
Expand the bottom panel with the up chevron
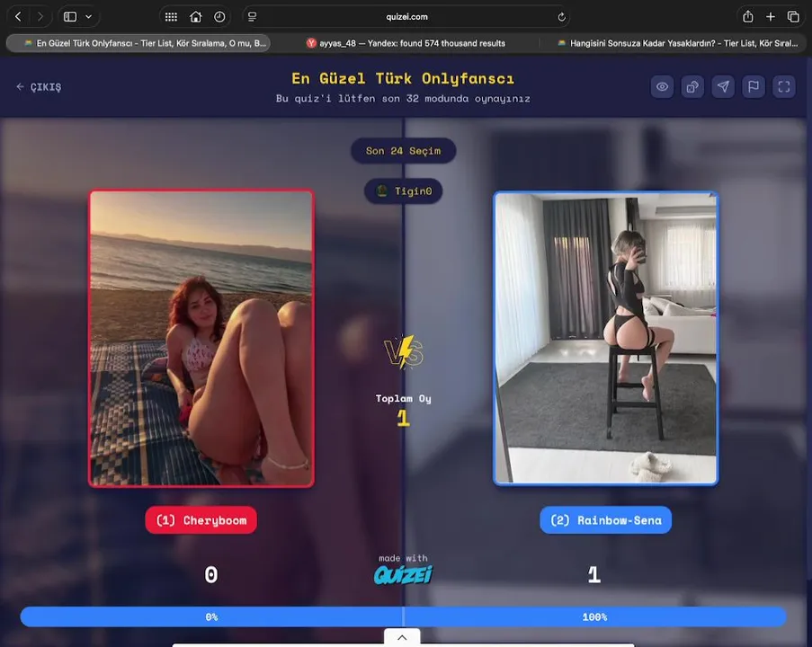[402, 638]
